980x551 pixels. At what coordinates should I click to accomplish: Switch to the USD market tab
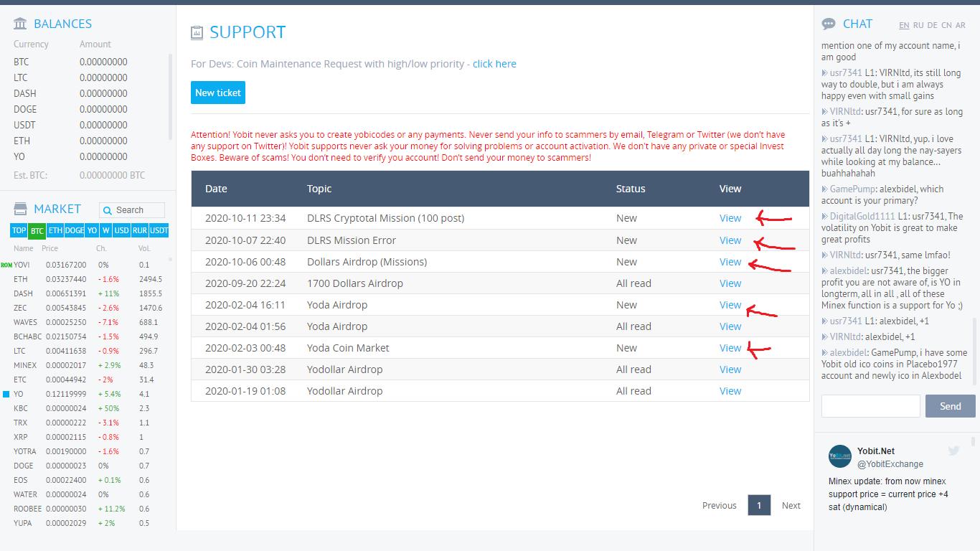pos(121,230)
